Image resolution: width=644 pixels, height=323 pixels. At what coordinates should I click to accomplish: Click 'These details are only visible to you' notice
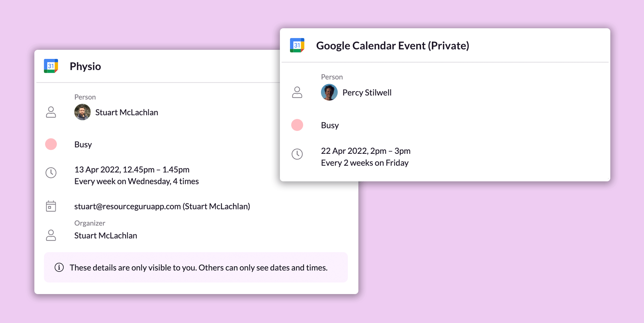pyautogui.click(x=196, y=267)
